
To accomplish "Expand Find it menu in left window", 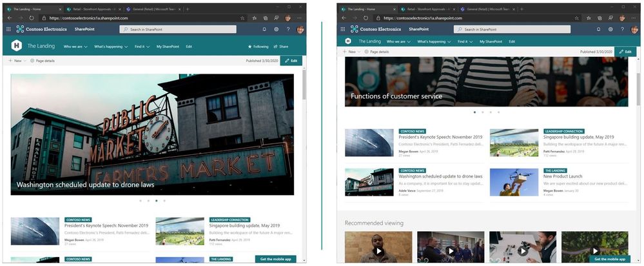I will click(x=142, y=47).
